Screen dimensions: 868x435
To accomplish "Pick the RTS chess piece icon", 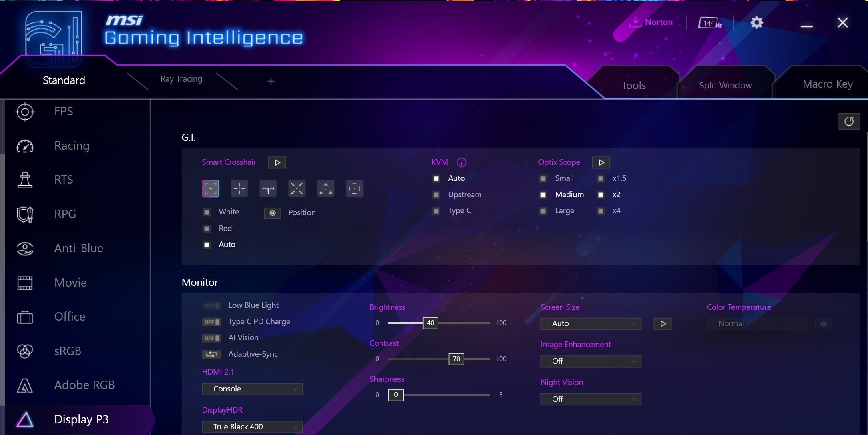I will [25, 180].
